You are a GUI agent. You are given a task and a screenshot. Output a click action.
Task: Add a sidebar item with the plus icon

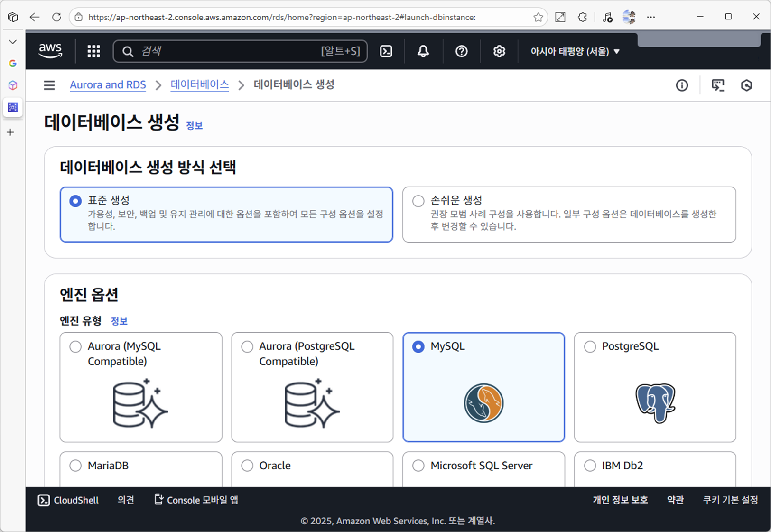[10, 132]
